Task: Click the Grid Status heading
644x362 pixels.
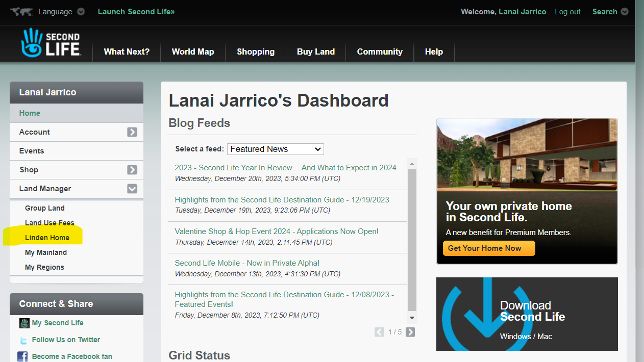Action: (199, 355)
